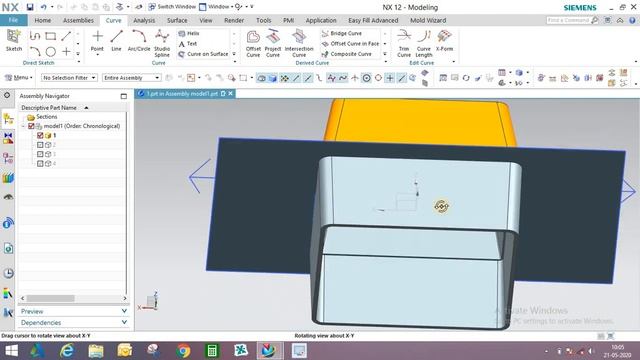Open File Explorer from the taskbar
The image size is (640, 360).
click(96, 351)
